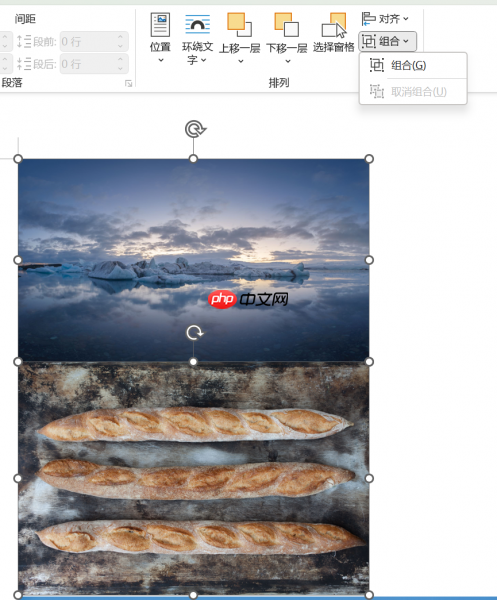Click the 组合 icon in the dropdown menu
Viewport: 497px width, 600px height.
pos(376,65)
